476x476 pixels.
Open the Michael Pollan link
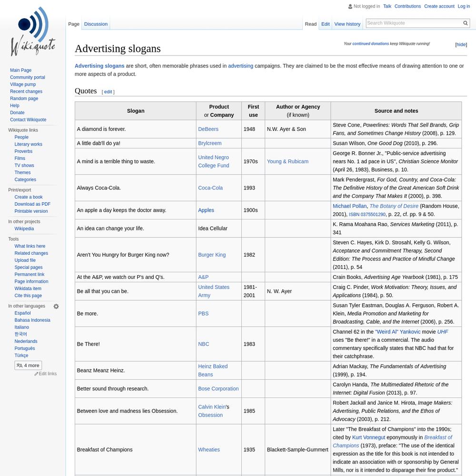pos(349,206)
